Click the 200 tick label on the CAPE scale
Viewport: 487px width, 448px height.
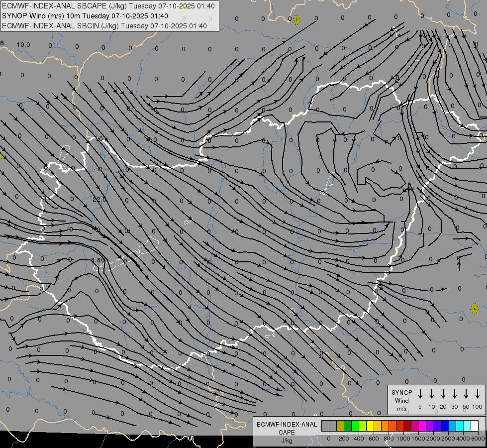(344, 439)
